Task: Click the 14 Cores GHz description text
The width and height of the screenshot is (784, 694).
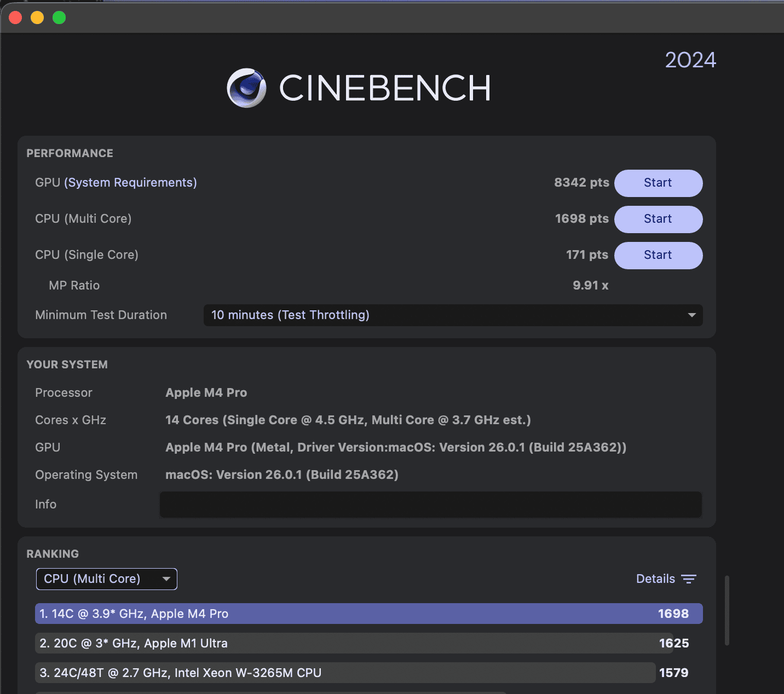Action: click(x=348, y=420)
